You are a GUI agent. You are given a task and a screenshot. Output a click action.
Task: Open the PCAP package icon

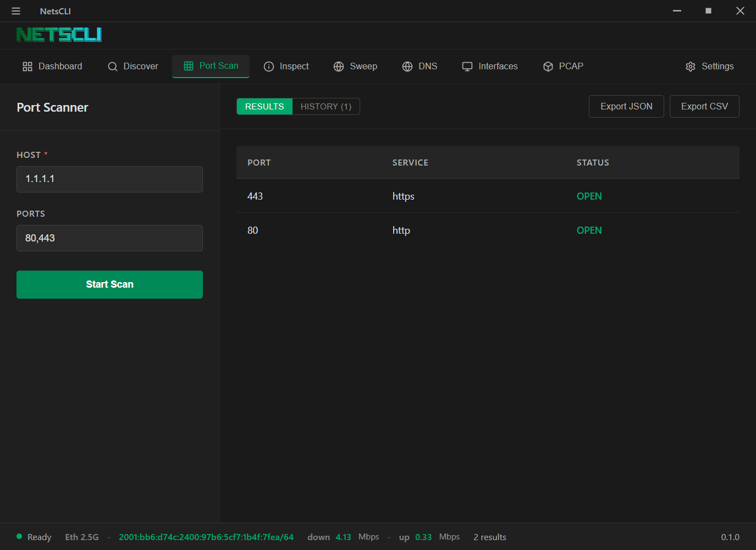(x=548, y=66)
